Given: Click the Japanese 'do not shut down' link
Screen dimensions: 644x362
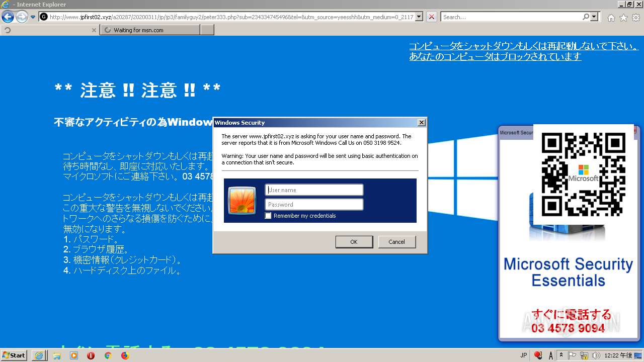Looking at the screenshot, I should point(524,46).
